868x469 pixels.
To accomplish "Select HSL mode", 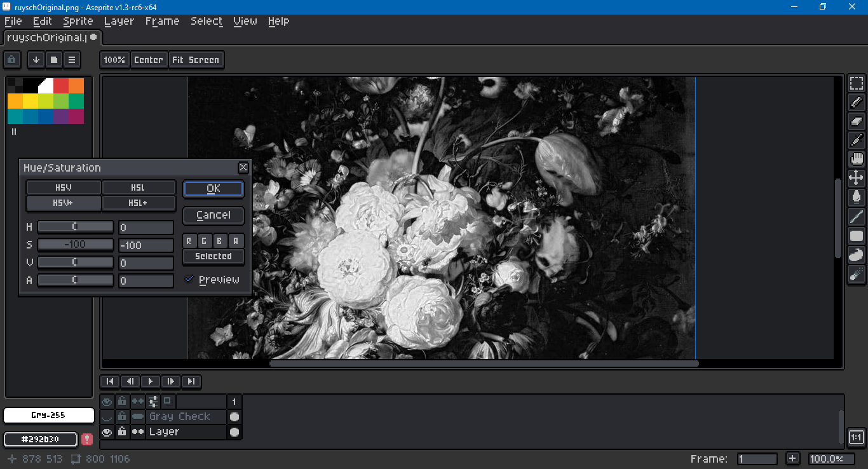I will [138, 187].
